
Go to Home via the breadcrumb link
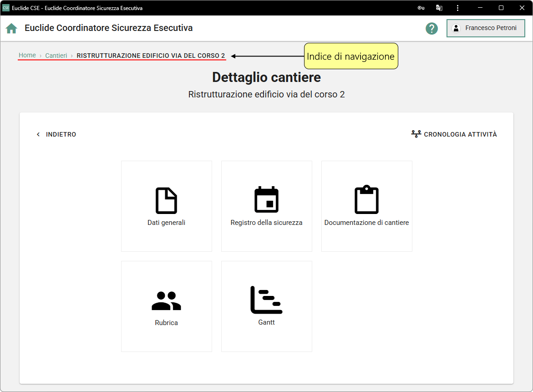point(27,55)
